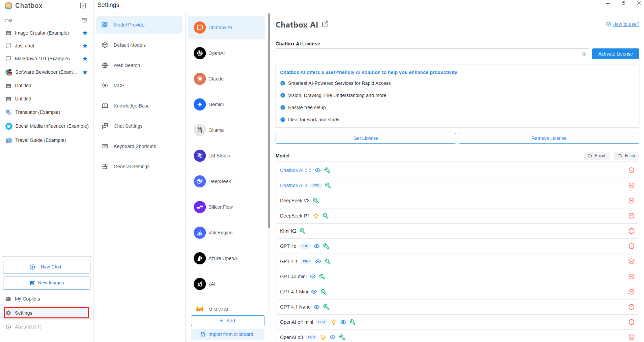This screenshot has height=342, width=644.
Task: Select Mistral AI provider icon
Action: 199,309
